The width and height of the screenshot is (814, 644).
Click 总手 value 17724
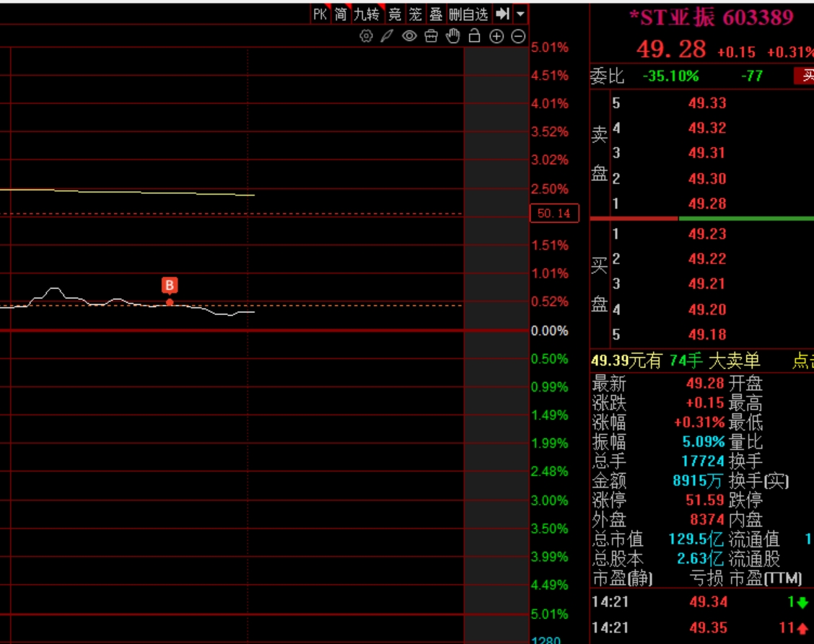(x=702, y=461)
